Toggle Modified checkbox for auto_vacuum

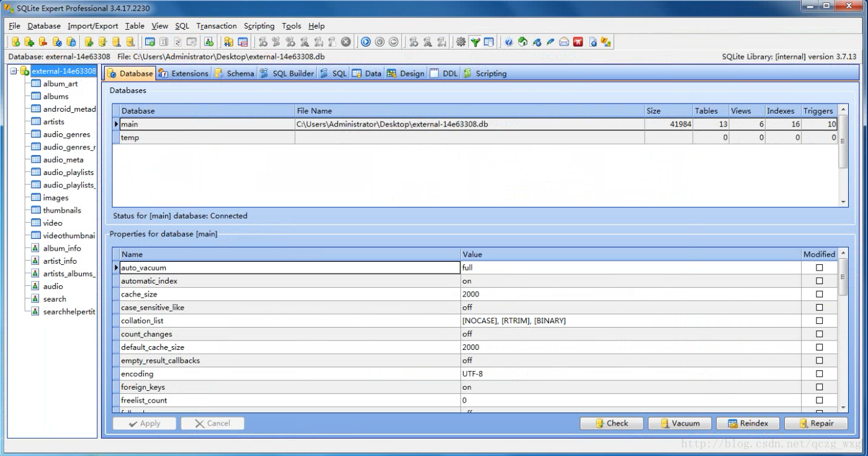[819, 267]
